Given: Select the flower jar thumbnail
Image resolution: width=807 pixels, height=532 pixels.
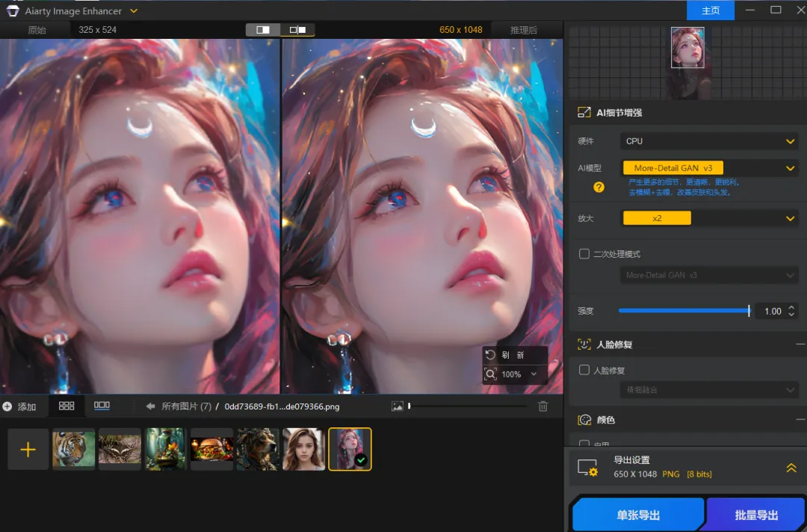Looking at the screenshot, I should [x=166, y=449].
